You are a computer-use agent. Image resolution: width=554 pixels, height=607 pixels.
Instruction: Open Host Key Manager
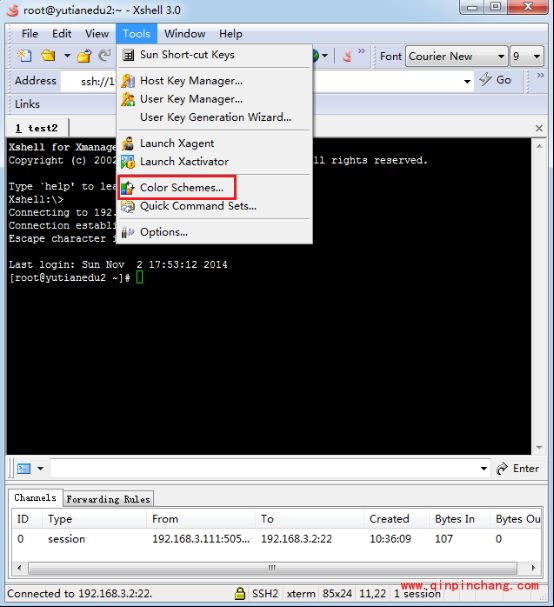[214, 81]
